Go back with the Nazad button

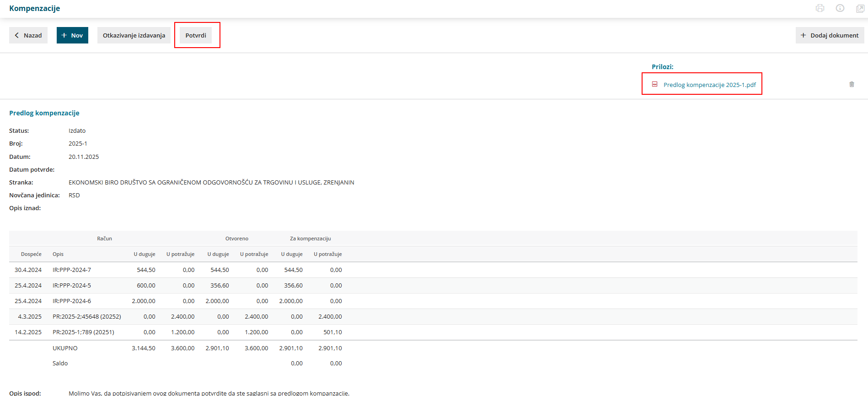28,35
